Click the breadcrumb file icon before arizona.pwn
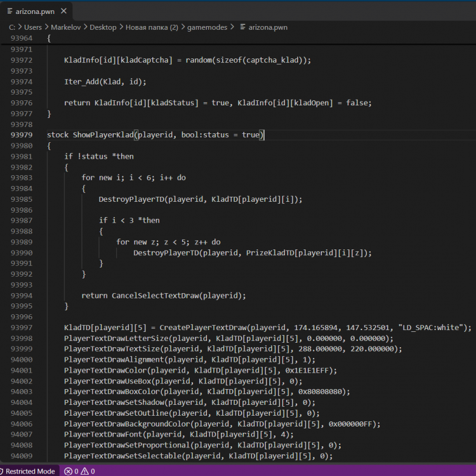The height and width of the screenshot is (476, 476). 242,27
